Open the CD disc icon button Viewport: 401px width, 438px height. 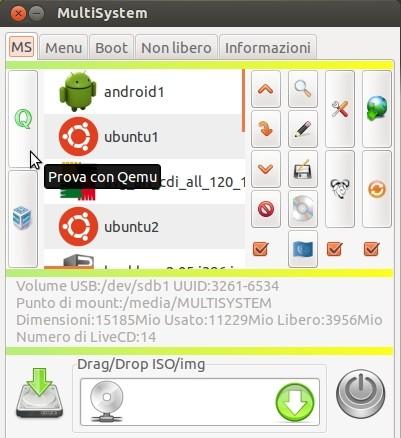(x=303, y=209)
